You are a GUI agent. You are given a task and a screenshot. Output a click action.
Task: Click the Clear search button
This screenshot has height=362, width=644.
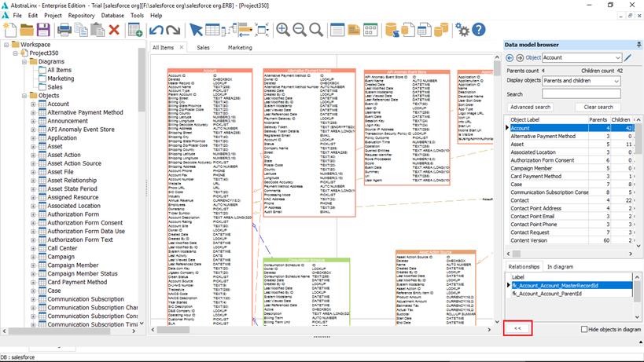point(598,107)
